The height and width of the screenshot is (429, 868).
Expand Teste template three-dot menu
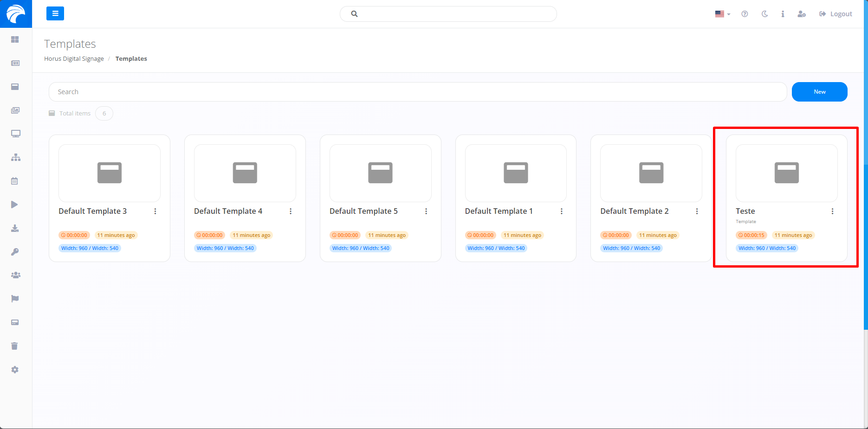tap(832, 211)
